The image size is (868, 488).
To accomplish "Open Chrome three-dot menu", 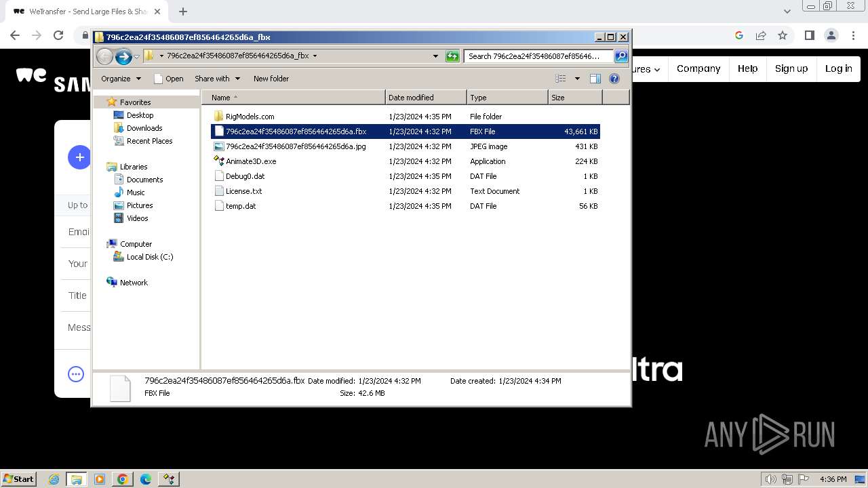I will [854, 36].
